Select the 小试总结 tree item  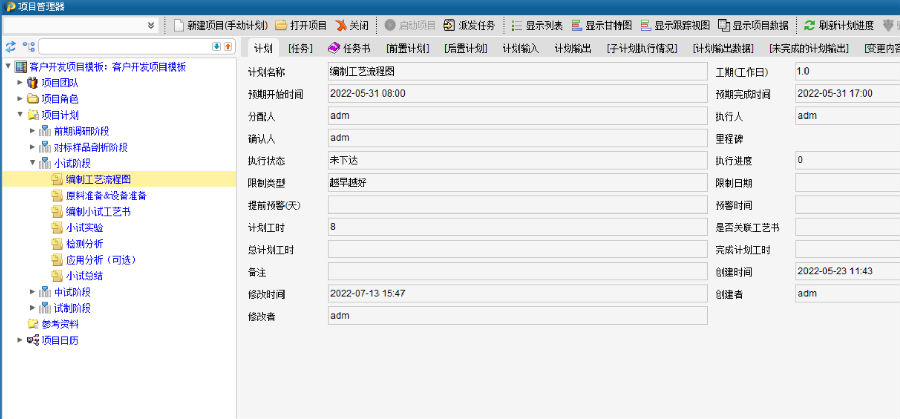click(x=84, y=276)
